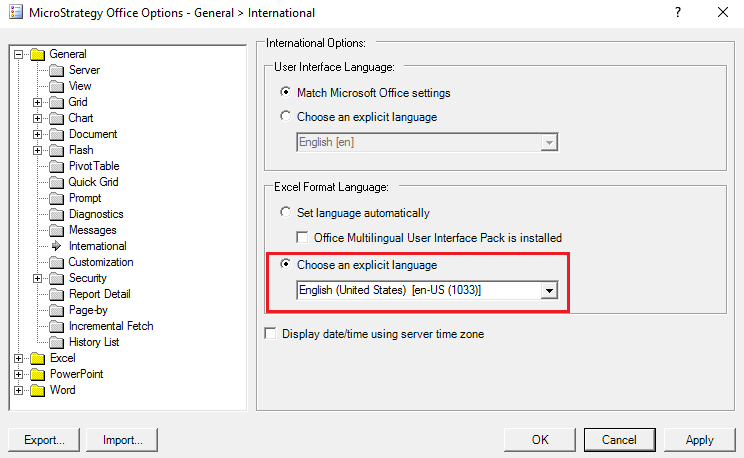Select the History List tree item label

click(94, 342)
